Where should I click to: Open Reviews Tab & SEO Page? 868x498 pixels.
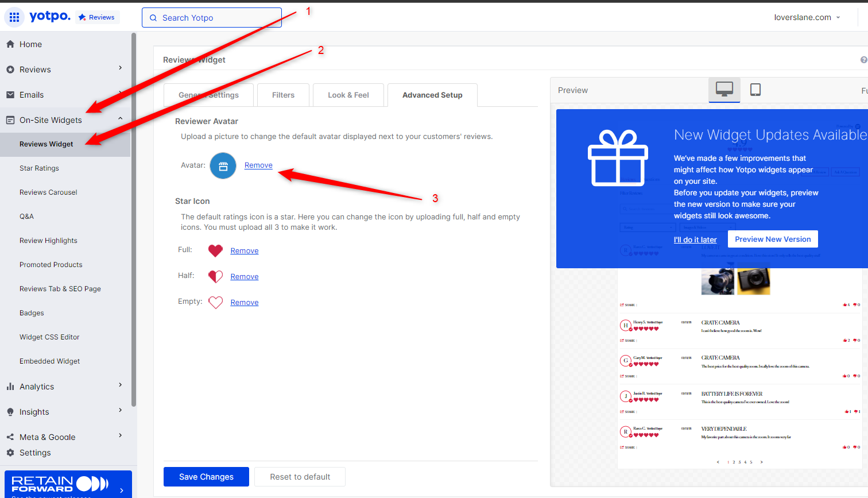coord(60,289)
